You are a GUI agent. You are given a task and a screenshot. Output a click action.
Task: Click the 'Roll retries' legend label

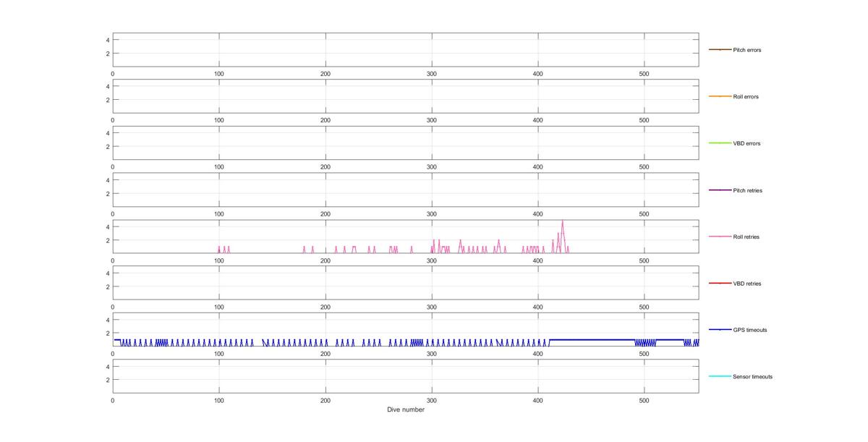click(x=746, y=237)
